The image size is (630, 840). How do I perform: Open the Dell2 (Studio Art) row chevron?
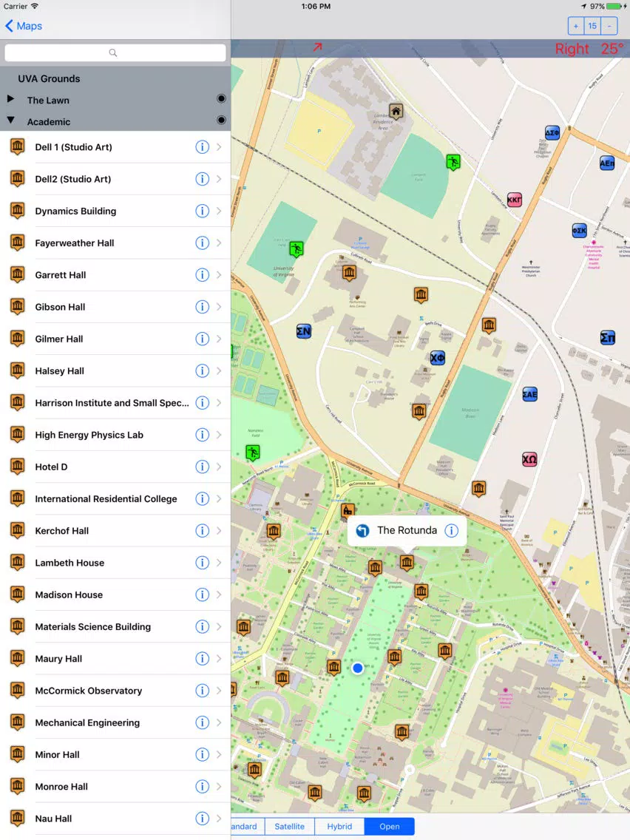click(219, 179)
